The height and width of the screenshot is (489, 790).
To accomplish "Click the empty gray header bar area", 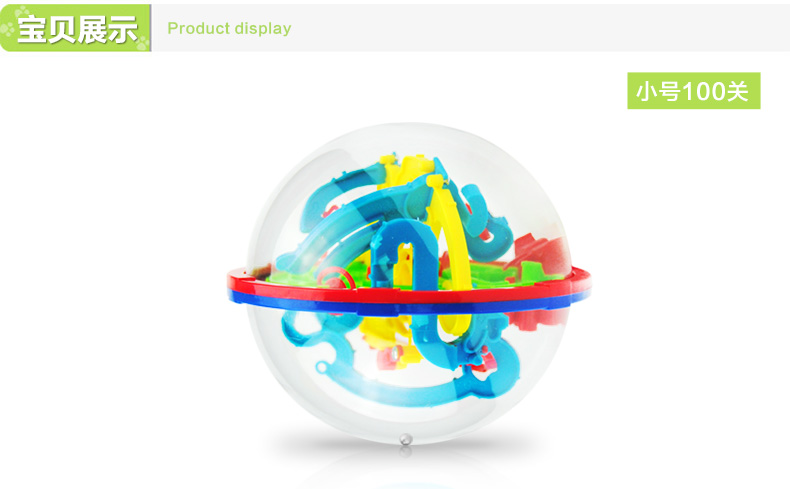I will click(539, 28).
